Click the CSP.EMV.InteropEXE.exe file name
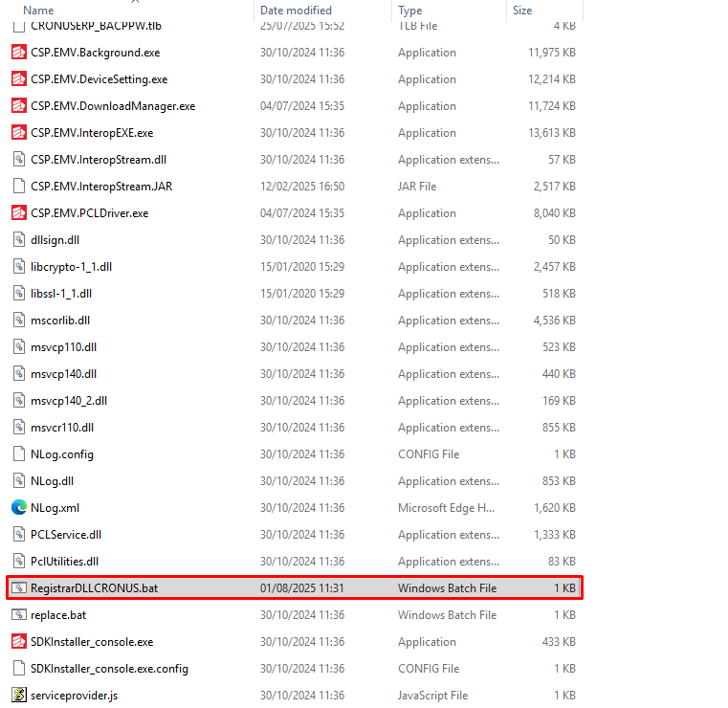The height and width of the screenshot is (708, 728). coord(92,133)
